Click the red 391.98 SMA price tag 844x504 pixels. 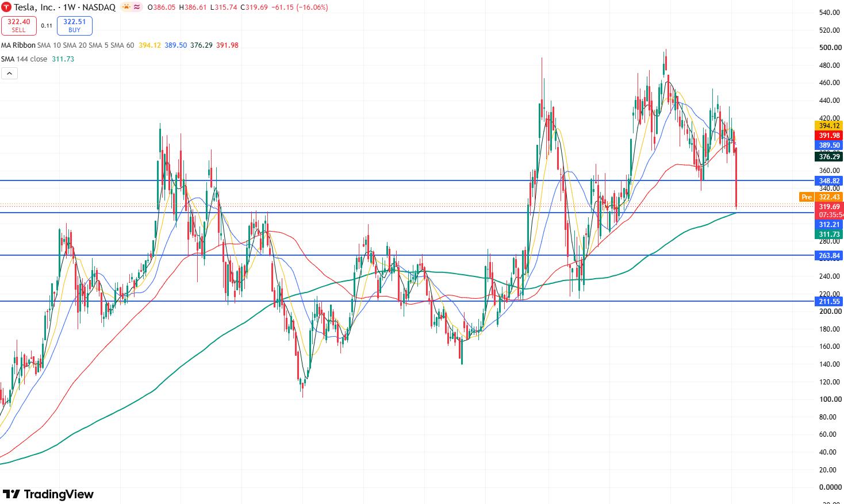829,135
